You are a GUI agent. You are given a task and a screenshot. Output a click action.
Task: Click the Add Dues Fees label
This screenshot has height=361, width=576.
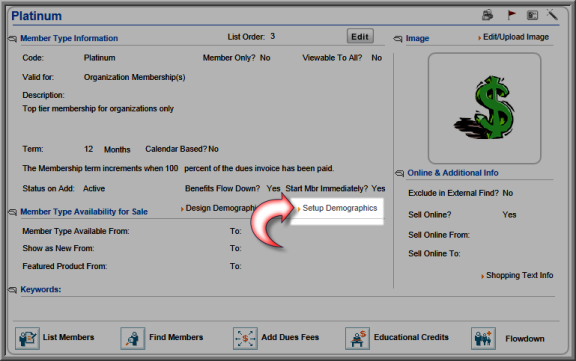pyautogui.click(x=290, y=337)
